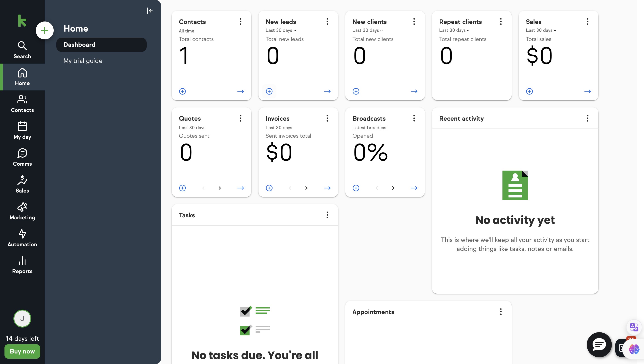This screenshot has width=644, height=364.
Task: Open the Marketing megaphone section
Action: (x=22, y=211)
